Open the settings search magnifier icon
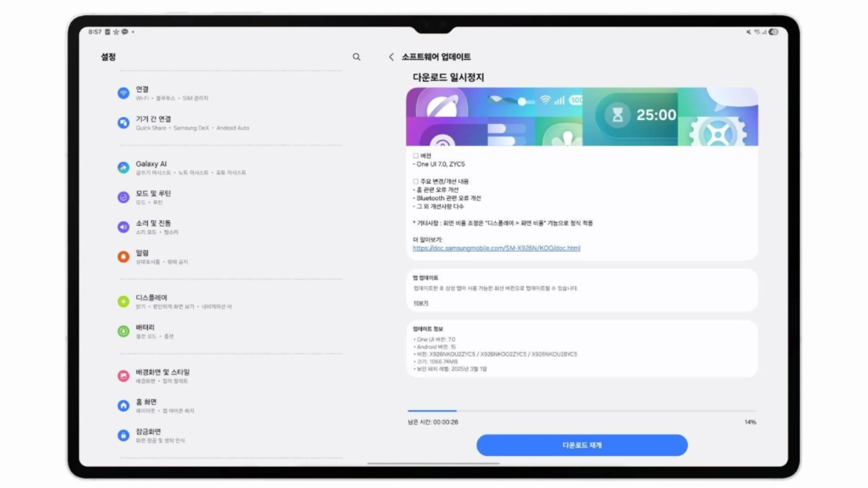This screenshot has height=488, width=868. (356, 57)
